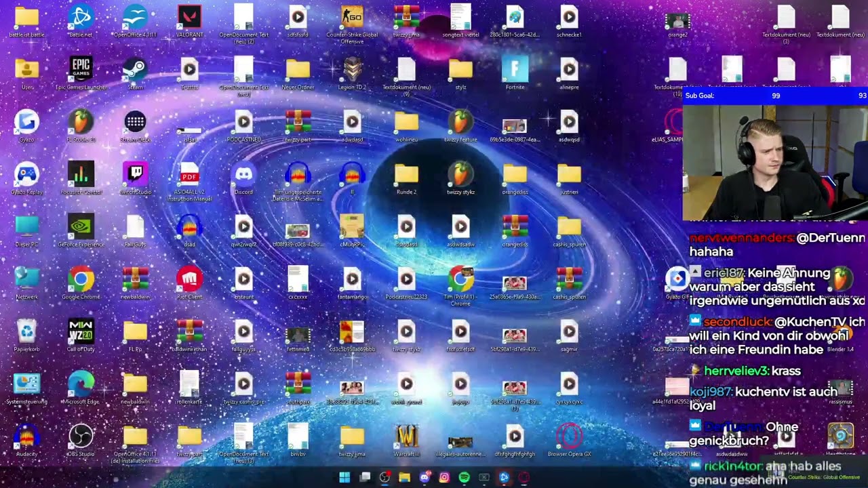Open the OBS Studio desktop shortcut
This screenshot has height=488, width=868.
point(81,441)
